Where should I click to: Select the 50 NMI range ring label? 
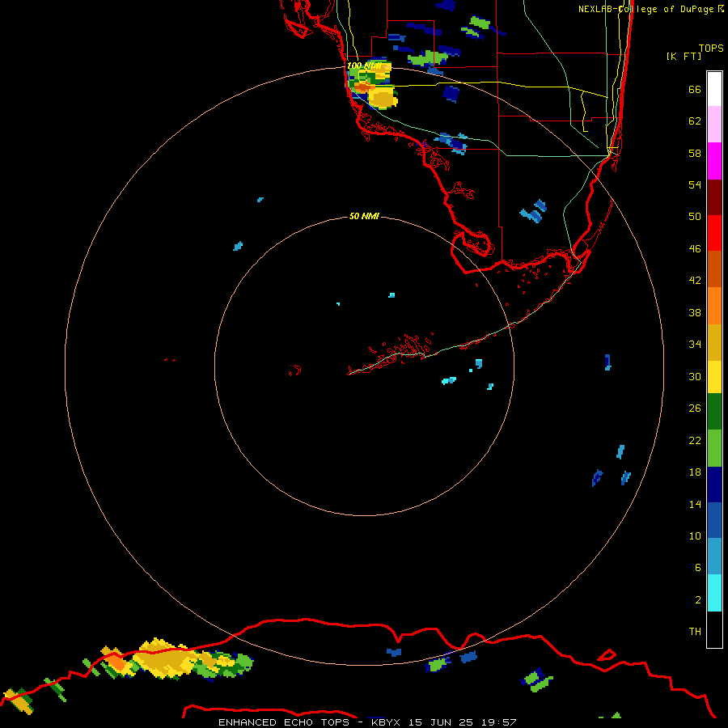pos(364,216)
